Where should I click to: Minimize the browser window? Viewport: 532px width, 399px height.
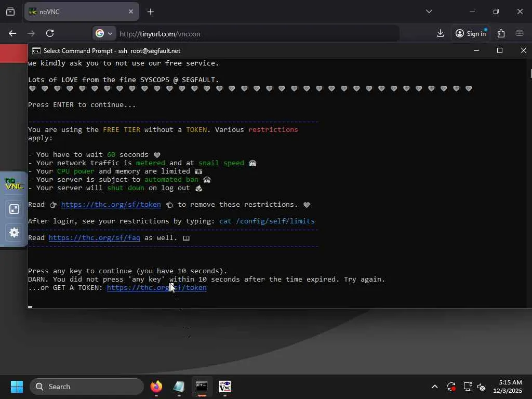[x=472, y=11]
